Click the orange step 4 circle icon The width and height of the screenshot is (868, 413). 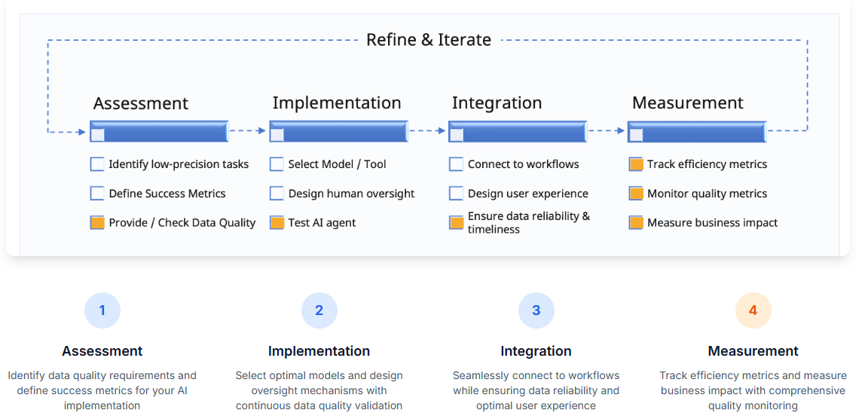pyautogui.click(x=753, y=311)
